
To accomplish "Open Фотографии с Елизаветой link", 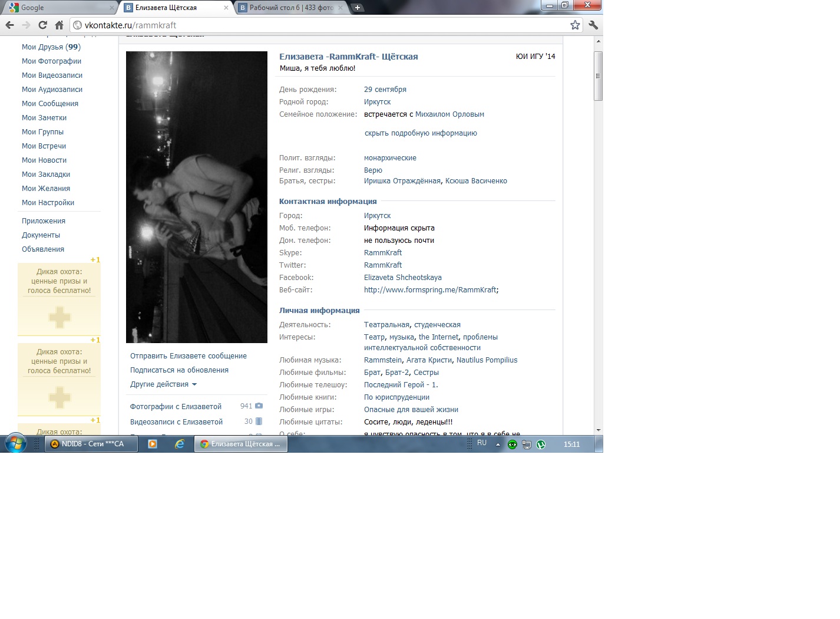I will (176, 407).
